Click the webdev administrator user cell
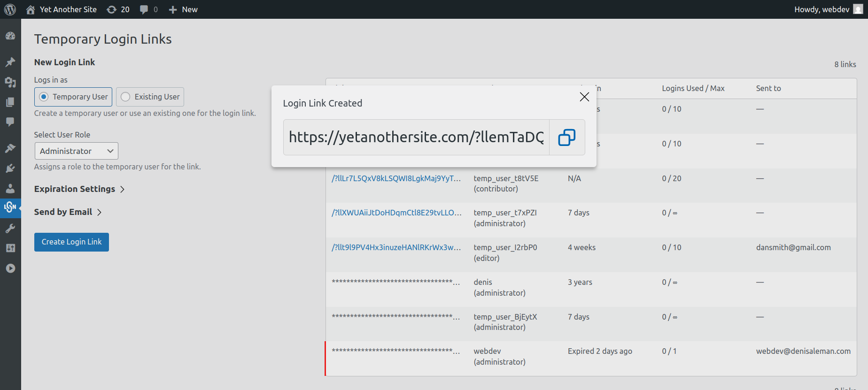The height and width of the screenshot is (390, 868). pos(499,356)
